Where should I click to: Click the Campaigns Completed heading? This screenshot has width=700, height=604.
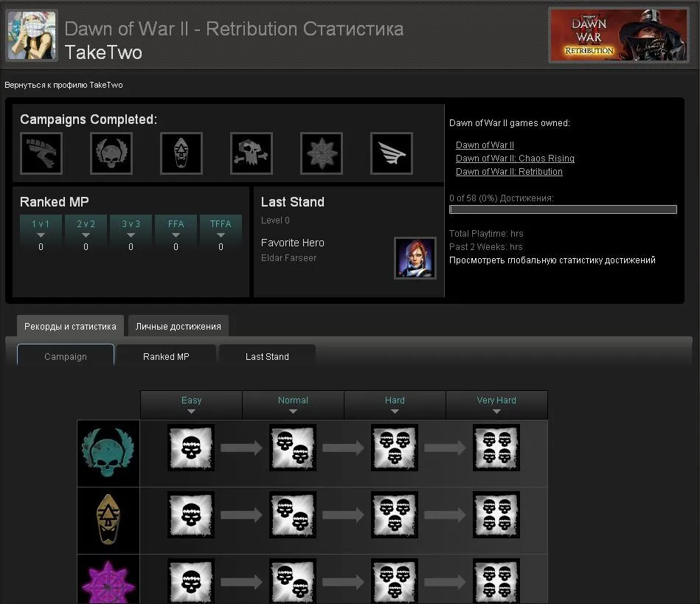pyautogui.click(x=89, y=119)
